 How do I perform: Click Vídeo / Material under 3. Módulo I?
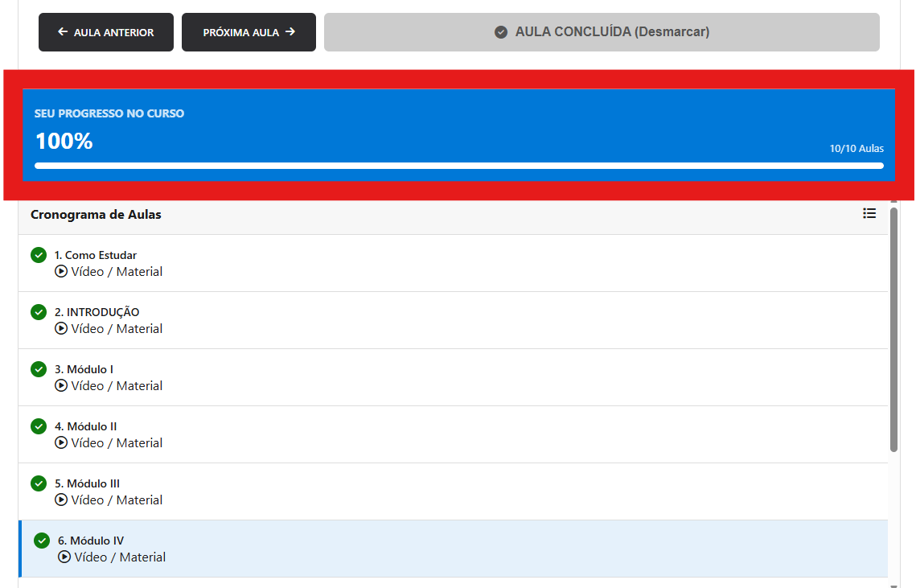coord(117,386)
